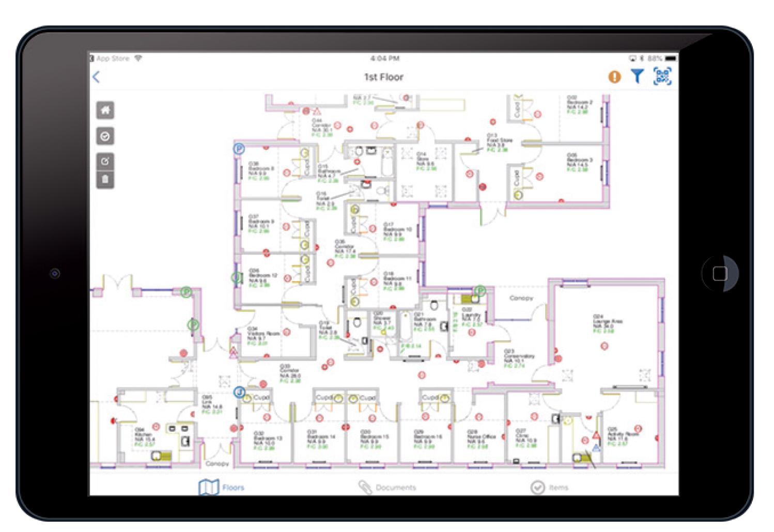The image size is (774, 532).
Task: Open the filter funnel icon
Action: coord(637,76)
